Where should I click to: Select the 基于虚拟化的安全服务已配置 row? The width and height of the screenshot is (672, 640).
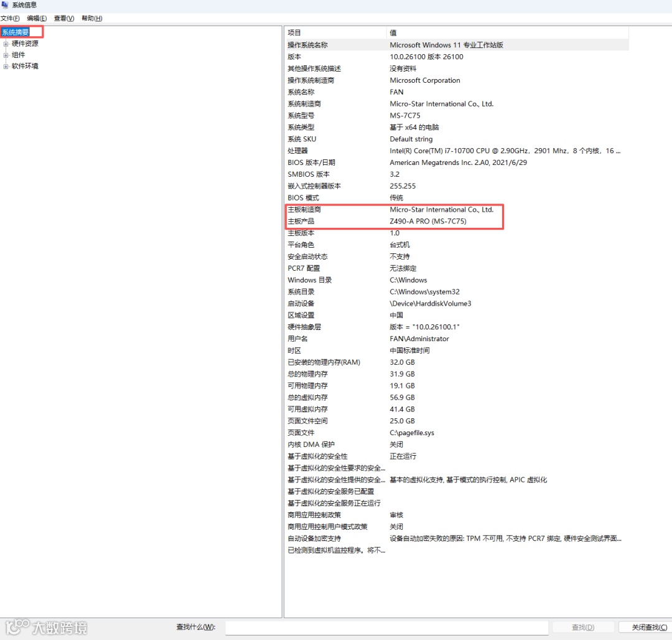(457, 491)
